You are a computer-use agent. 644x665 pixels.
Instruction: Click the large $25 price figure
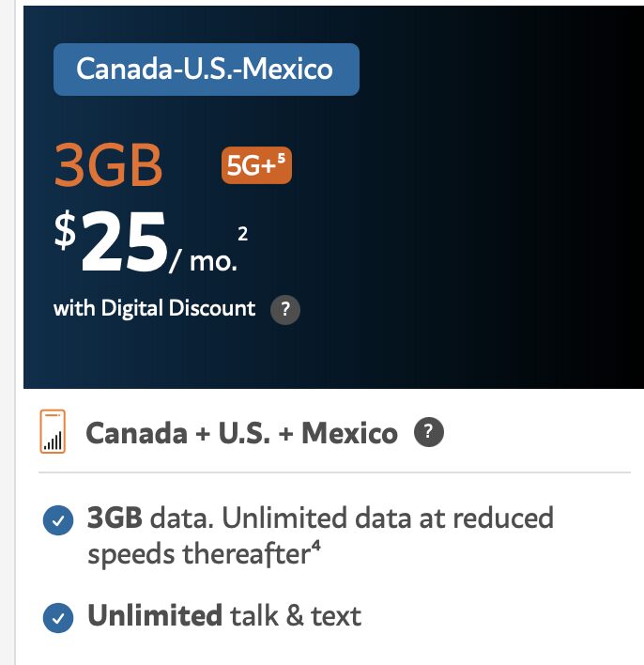[x=112, y=241]
